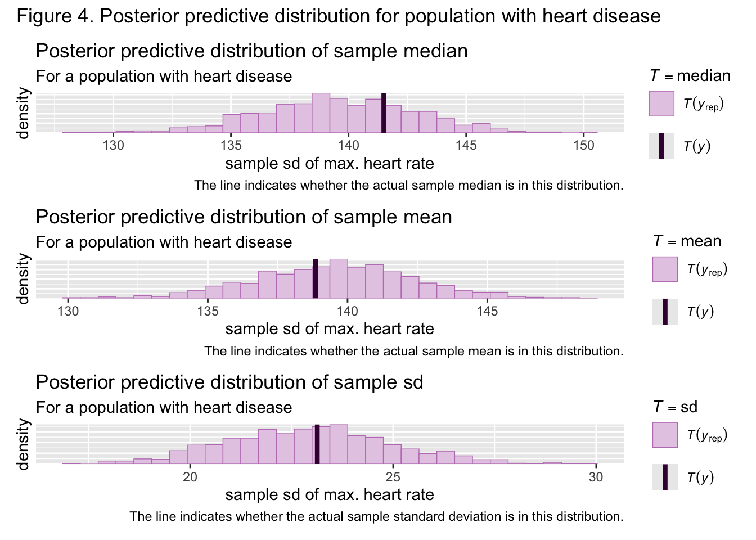Click the T(y) line key in mean legend
Viewport: 756px width, 540px height.
pos(665,312)
